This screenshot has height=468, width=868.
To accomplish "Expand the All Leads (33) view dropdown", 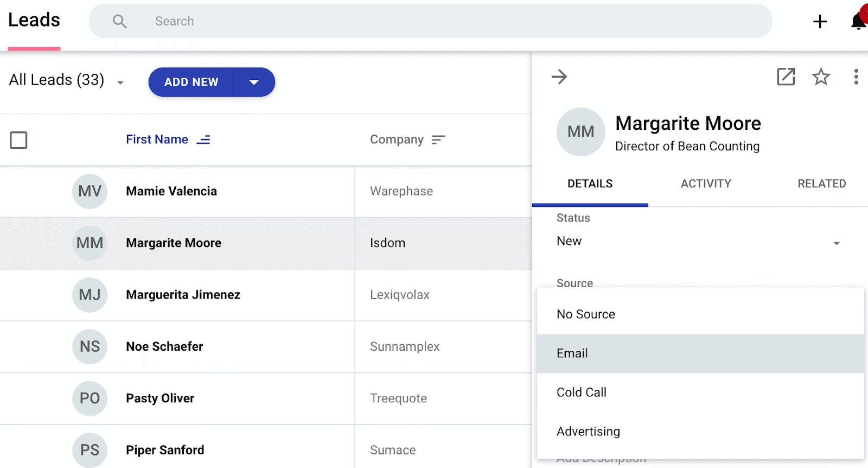I will coord(120,83).
